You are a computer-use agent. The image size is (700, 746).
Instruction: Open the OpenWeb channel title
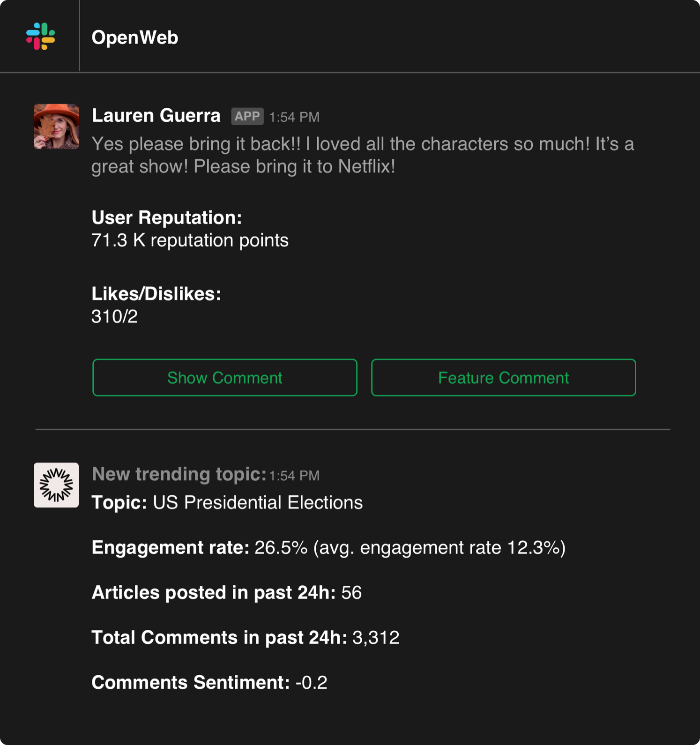135,37
